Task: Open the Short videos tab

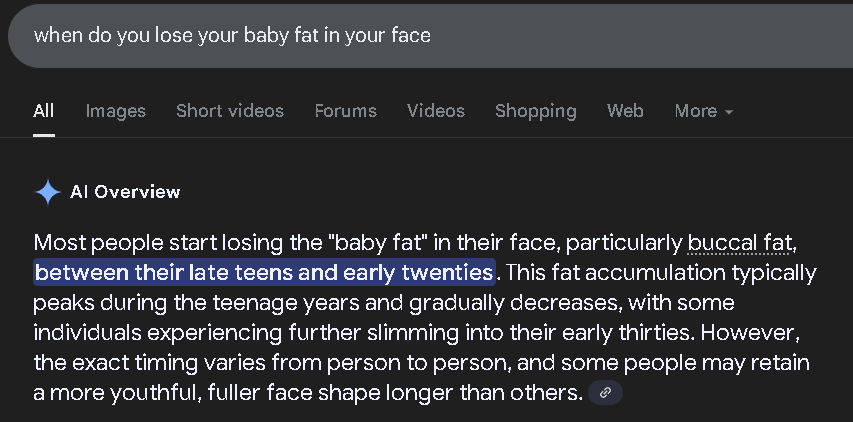Action: coord(230,111)
